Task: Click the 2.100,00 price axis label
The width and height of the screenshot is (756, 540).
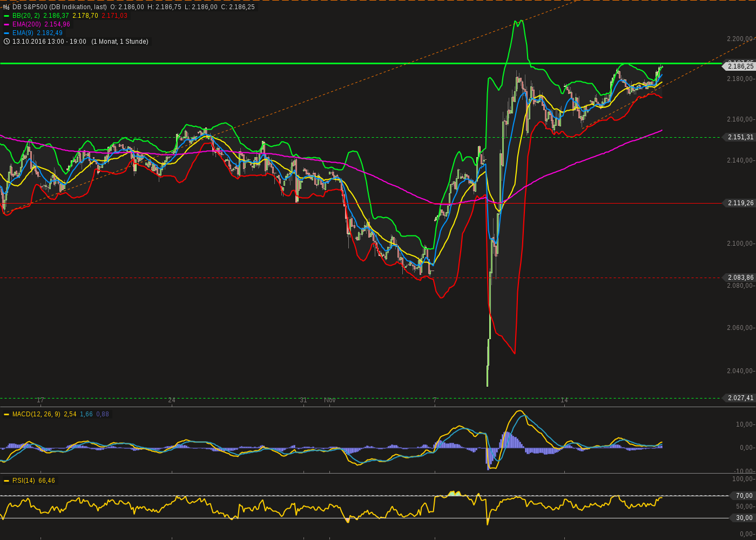Action: (740, 244)
